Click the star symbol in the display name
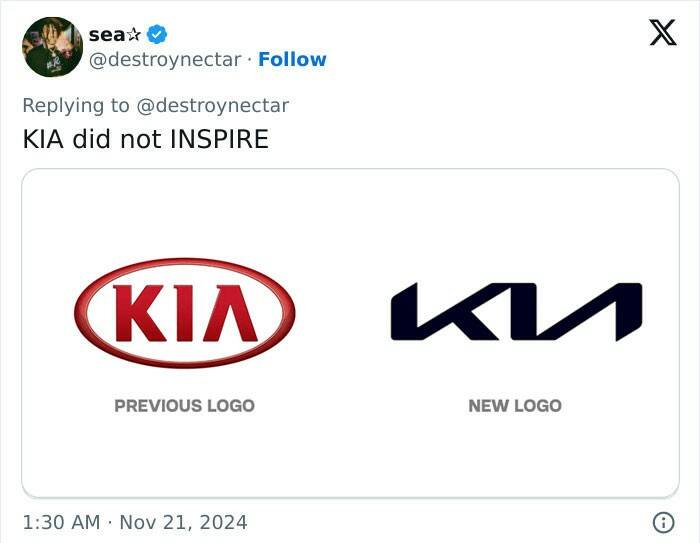The height and width of the screenshot is (543, 700). [135, 34]
